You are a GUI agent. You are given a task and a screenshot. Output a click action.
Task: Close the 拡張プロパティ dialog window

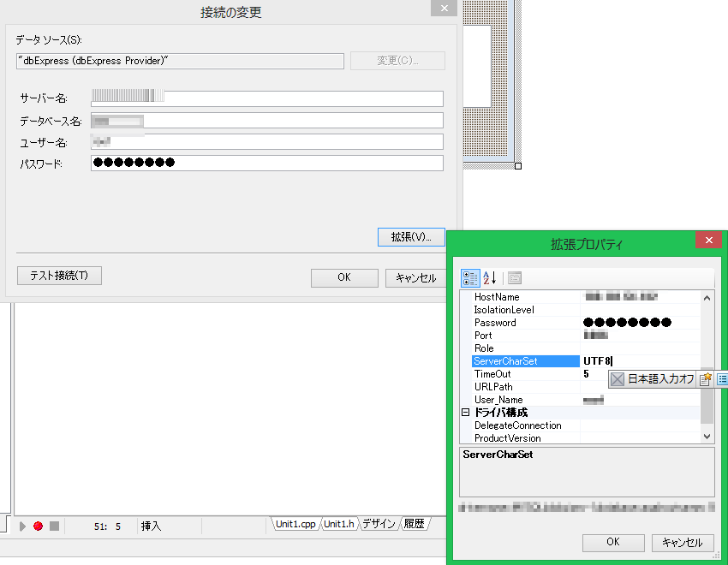pos(707,242)
